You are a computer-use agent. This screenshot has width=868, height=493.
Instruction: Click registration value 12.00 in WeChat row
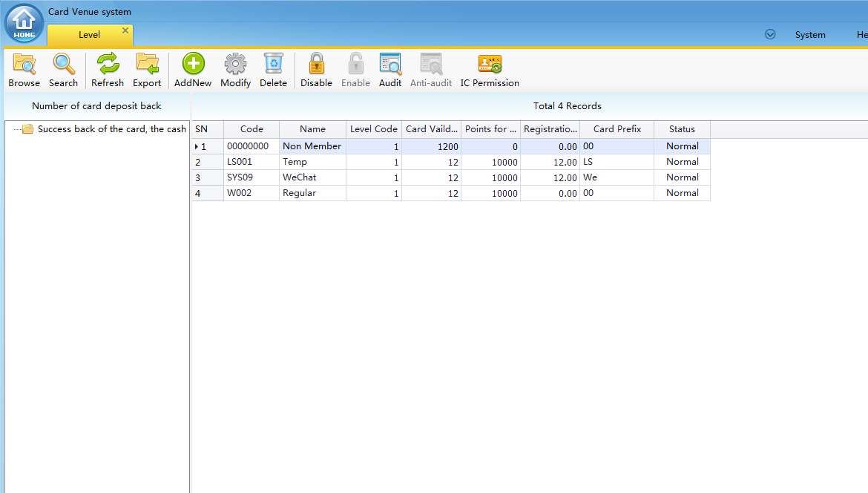click(550, 177)
